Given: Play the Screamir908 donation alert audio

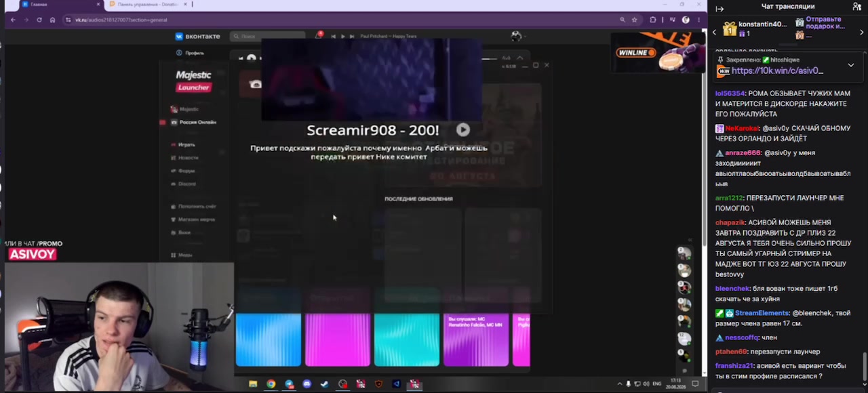Looking at the screenshot, I should click(x=462, y=129).
